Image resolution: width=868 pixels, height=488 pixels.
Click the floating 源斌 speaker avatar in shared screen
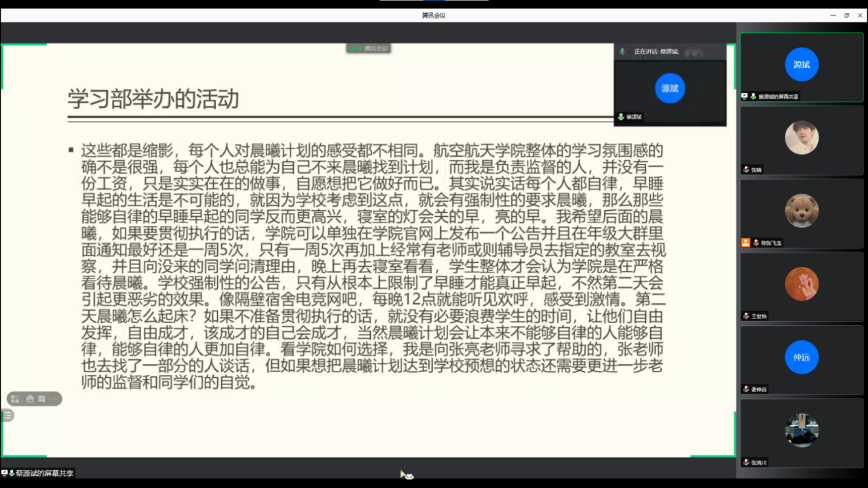coord(669,89)
